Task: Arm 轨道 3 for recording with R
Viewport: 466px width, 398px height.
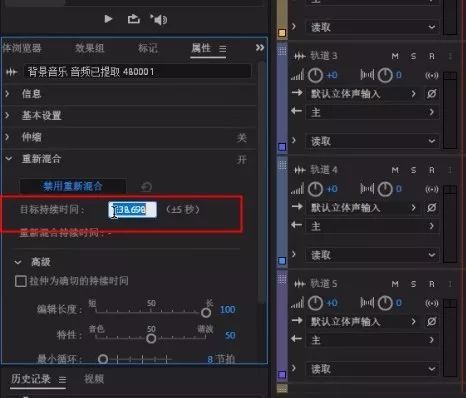Action: click(x=432, y=56)
